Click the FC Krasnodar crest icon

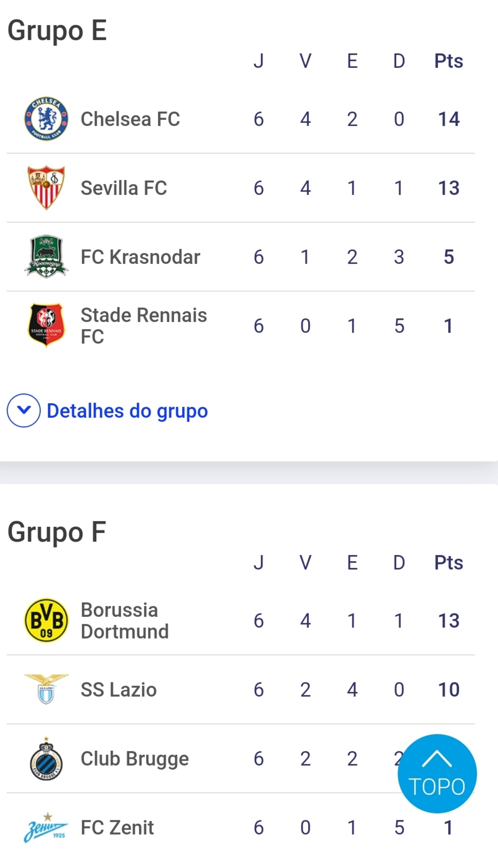click(46, 257)
